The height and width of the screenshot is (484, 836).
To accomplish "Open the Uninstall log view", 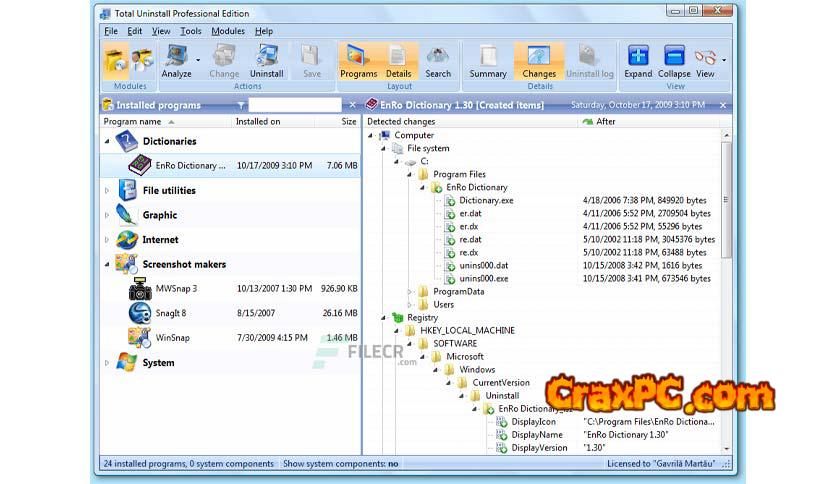I will [x=590, y=61].
